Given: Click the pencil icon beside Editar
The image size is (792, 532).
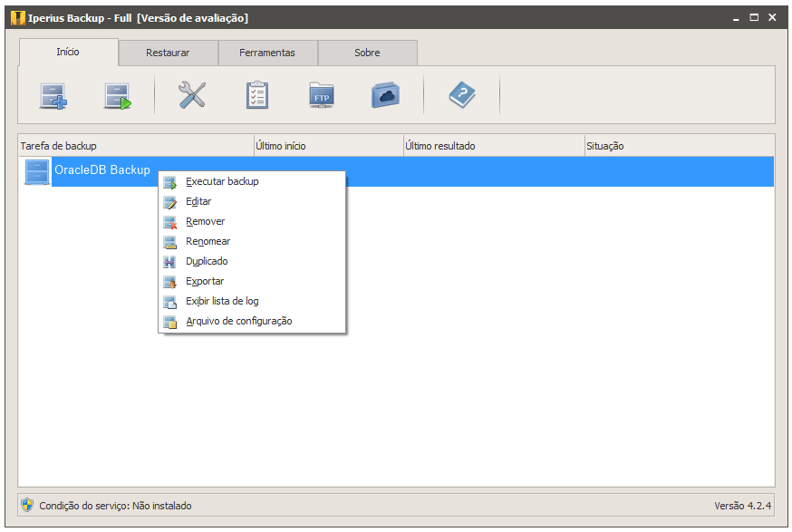Looking at the screenshot, I should click(170, 203).
